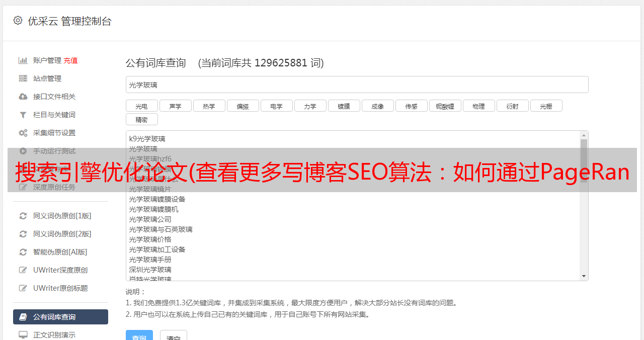Select 光学玻璃公司 in the results list
The width and height of the screenshot is (644, 340).
pyautogui.click(x=150, y=219)
